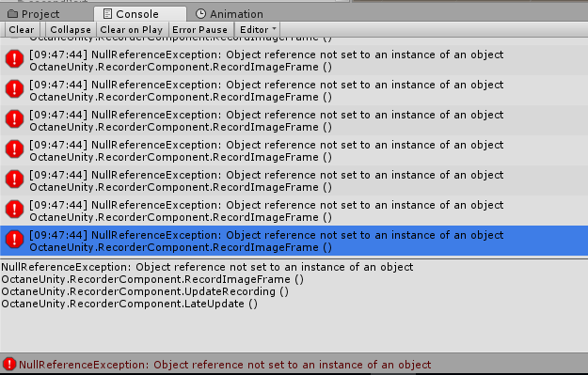Click the UpdateRecording stack trace line
Screen dimensions: 588x375
click(145, 291)
